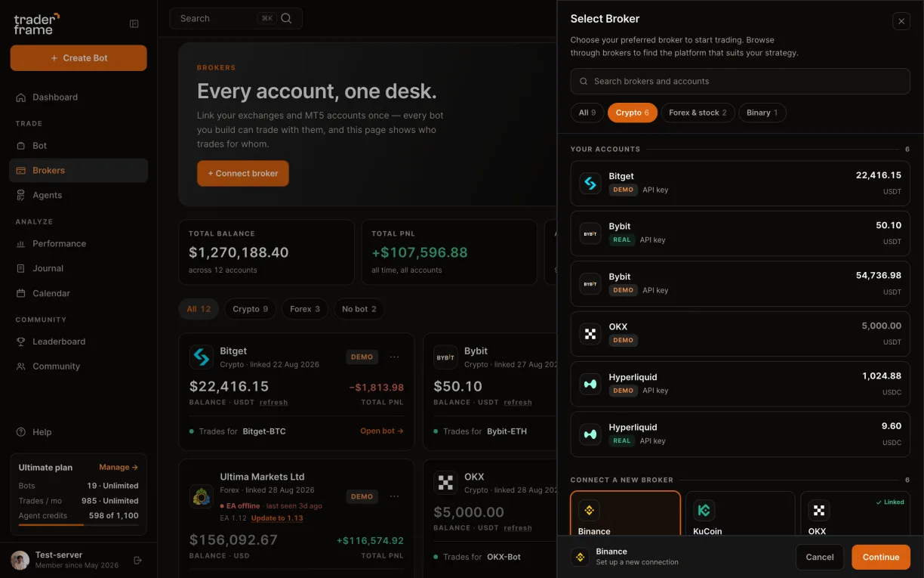The width and height of the screenshot is (924, 578).
Task: Open the three-dot menu on Ultima Markets card
Action: 394,496
